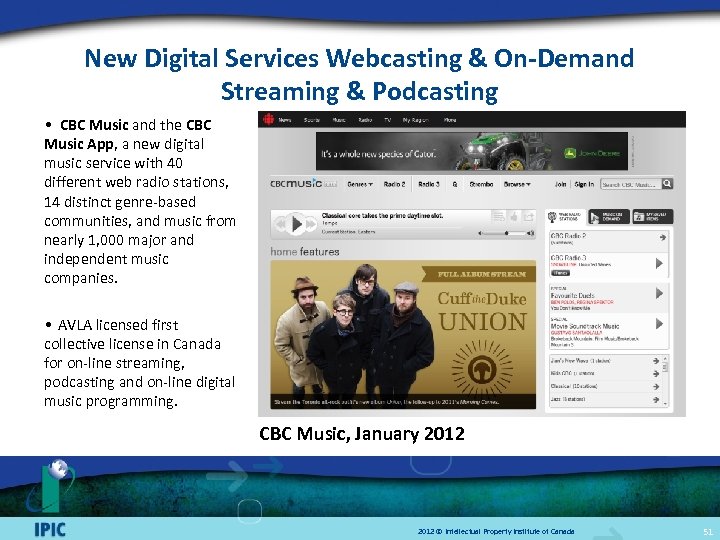Image resolution: width=720 pixels, height=540 pixels.
Task: Open the More item in CBC top bar
Action: pyautogui.click(x=450, y=120)
